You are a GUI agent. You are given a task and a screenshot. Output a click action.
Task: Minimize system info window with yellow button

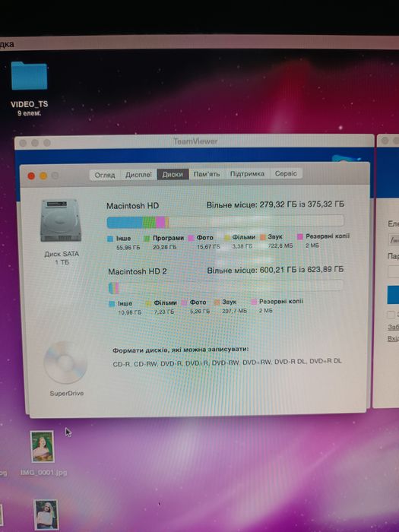[43, 176]
